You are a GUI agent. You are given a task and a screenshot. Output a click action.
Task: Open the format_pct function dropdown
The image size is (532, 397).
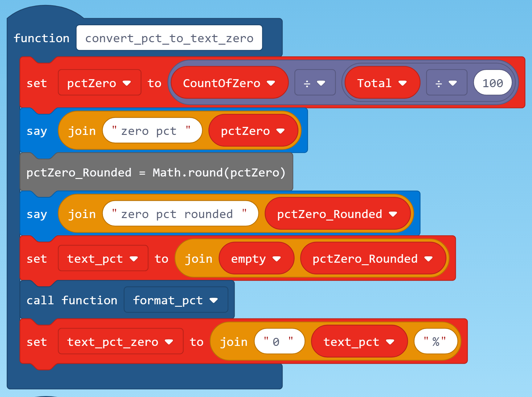[x=176, y=300]
